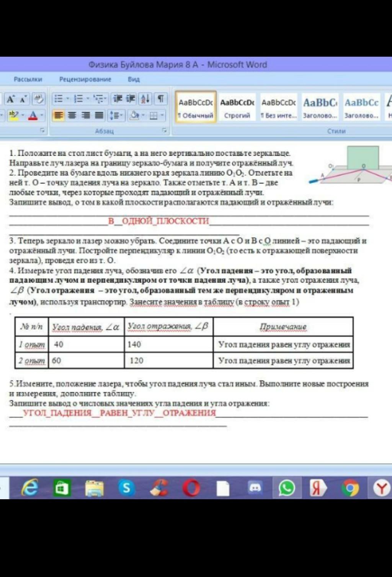
Task: Open highlight color dropdown arrow
Action: click(23, 115)
